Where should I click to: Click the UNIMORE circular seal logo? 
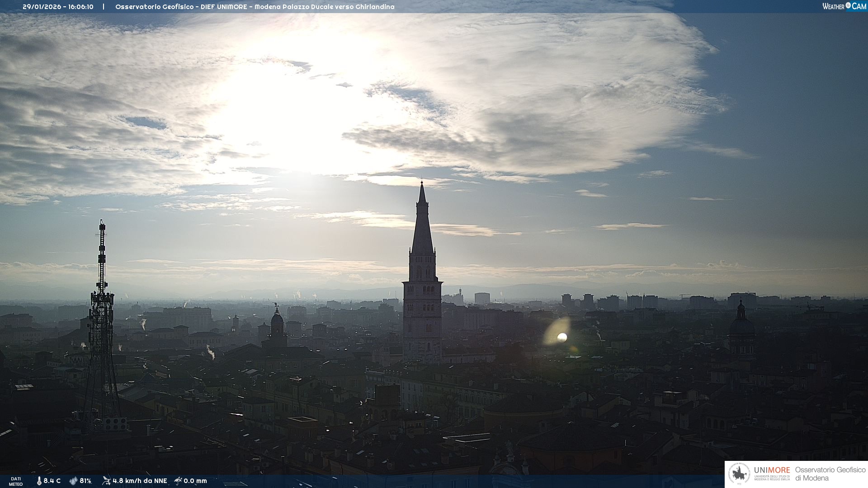pyautogui.click(x=740, y=474)
